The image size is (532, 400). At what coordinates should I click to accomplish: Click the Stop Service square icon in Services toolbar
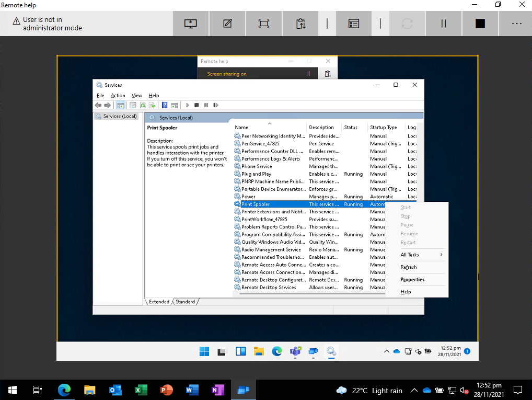click(x=196, y=105)
